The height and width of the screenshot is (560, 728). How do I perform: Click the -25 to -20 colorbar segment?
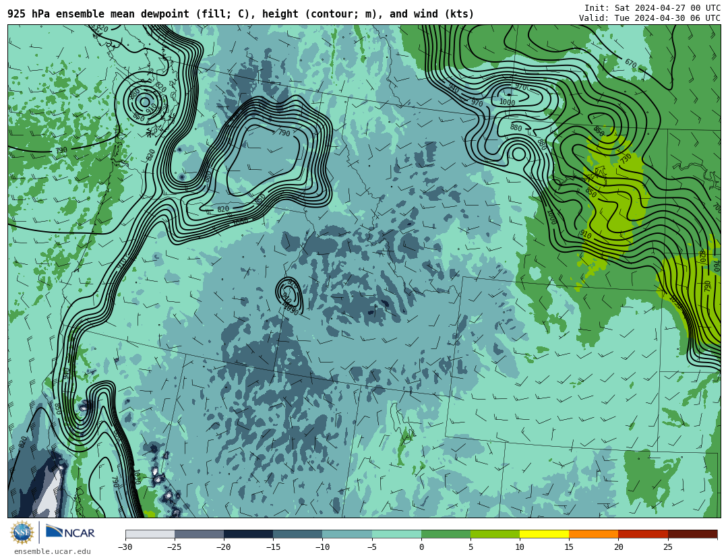[199, 534]
